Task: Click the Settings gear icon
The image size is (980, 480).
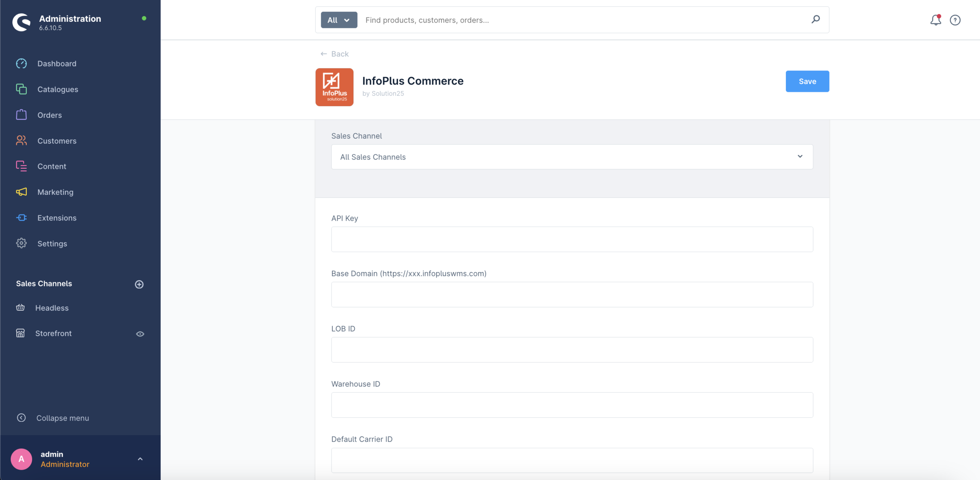Action: [21, 243]
